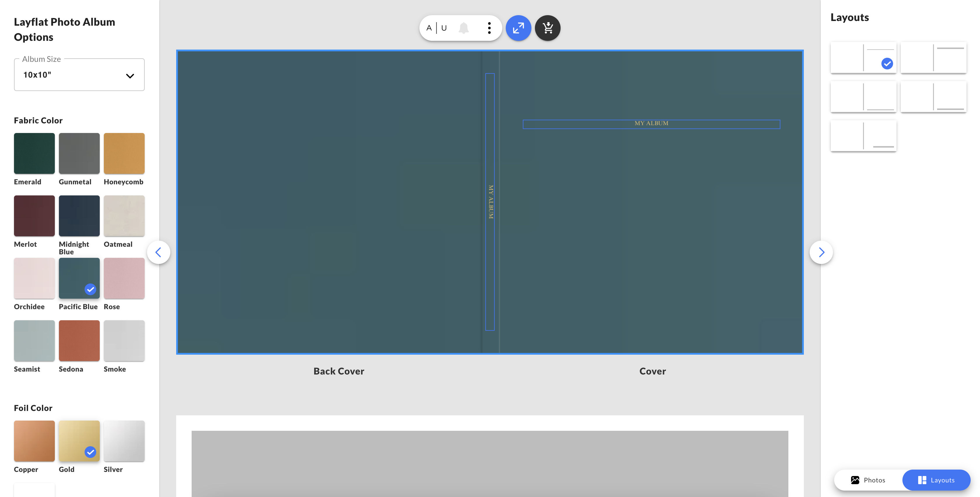Switch to the Photos tab
Viewport: 980px width, 497px height.
pos(868,480)
